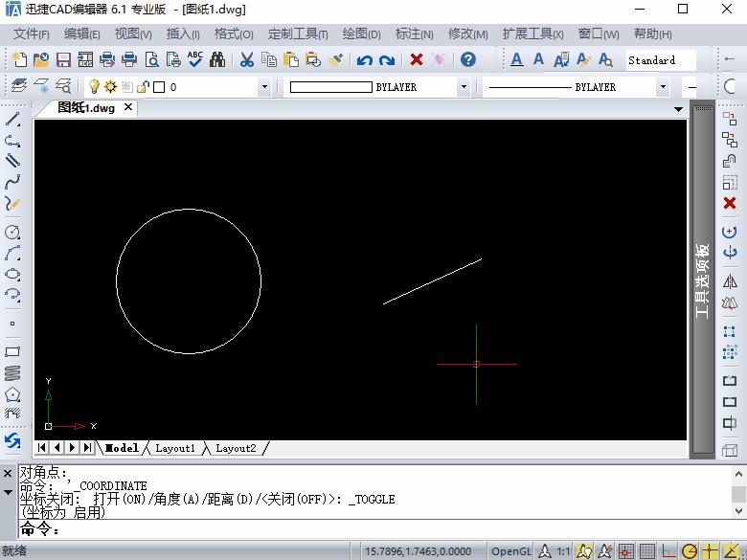The image size is (747, 560).
Task: Expand the layer 0 dropdown
Action: 264,87
